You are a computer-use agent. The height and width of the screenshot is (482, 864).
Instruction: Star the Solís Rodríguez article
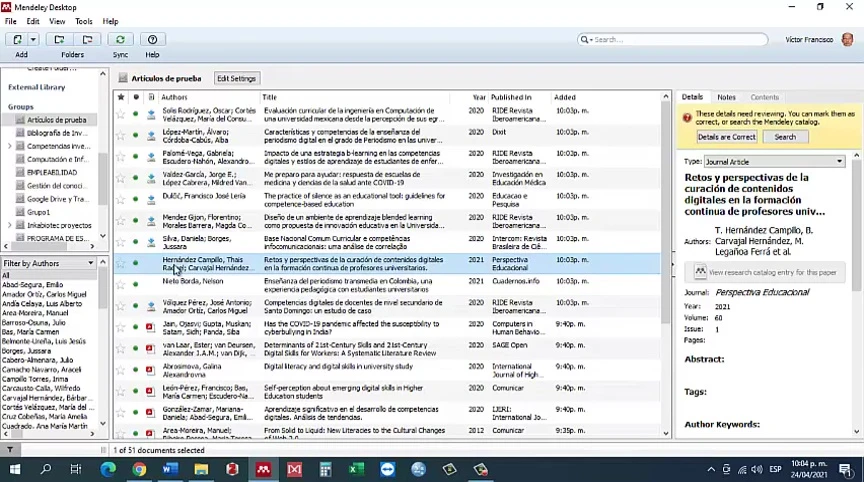121,114
